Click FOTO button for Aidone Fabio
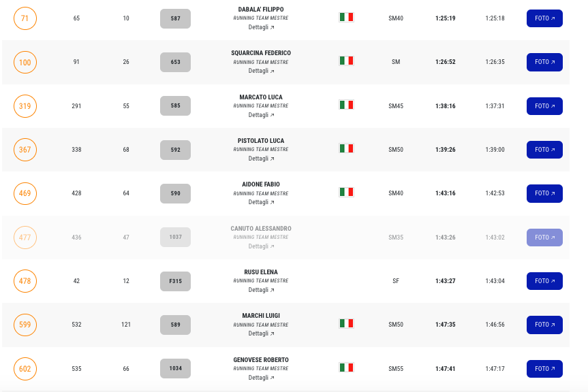 click(544, 193)
